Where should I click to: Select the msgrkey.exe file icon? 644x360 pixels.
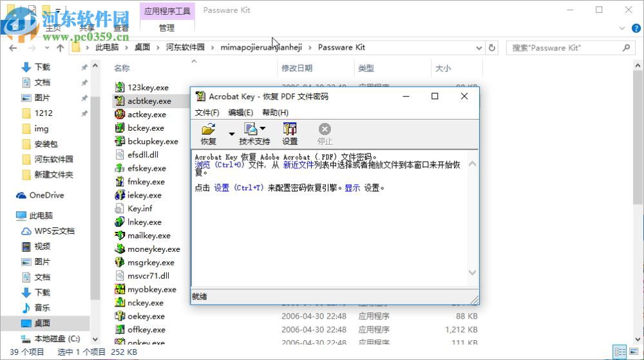120,262
